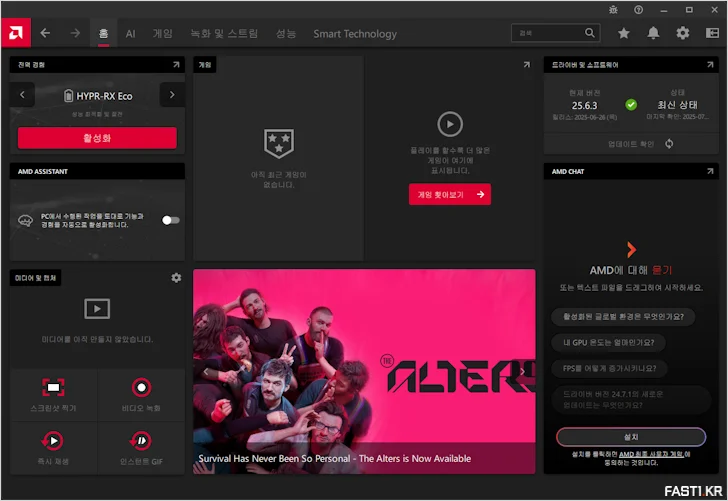Click the AMD Chat orange arrow icon

click(x=631, y=249)
